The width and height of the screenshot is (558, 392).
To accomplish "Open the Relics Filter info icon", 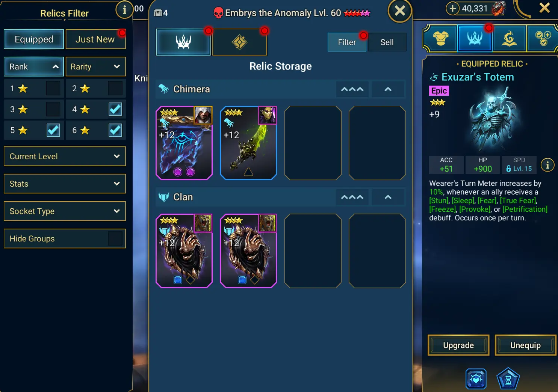I will coord(124,10).
